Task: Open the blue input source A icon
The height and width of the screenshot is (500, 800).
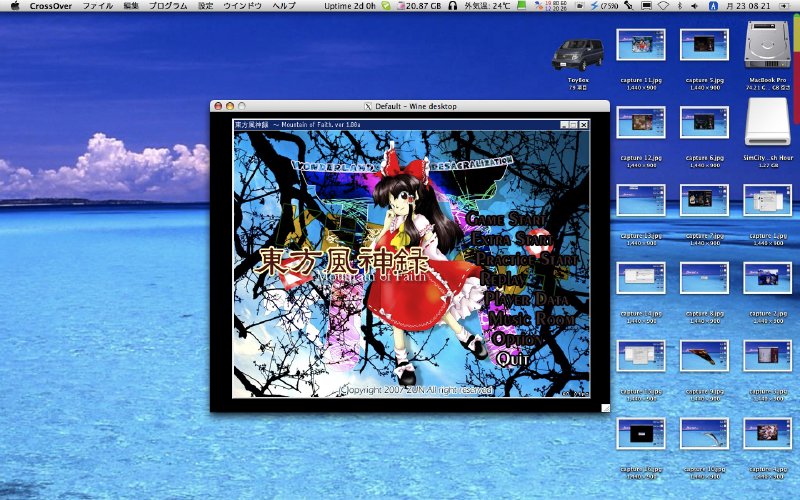Action: click(x=713, y=6)
